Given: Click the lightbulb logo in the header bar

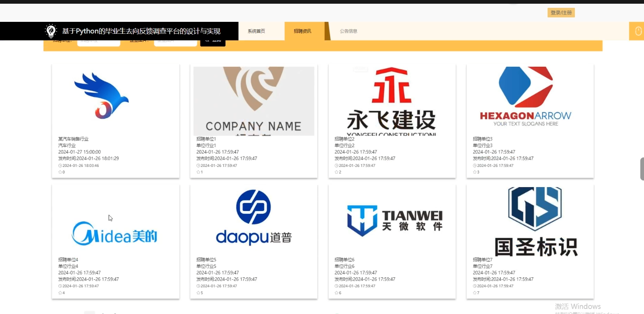Looking at the screenshot, I should tap(51, 30).
